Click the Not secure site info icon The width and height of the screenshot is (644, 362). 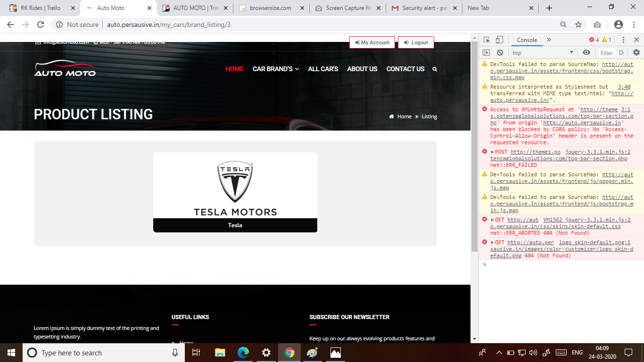pyautogui.click(x=59, y=25)
